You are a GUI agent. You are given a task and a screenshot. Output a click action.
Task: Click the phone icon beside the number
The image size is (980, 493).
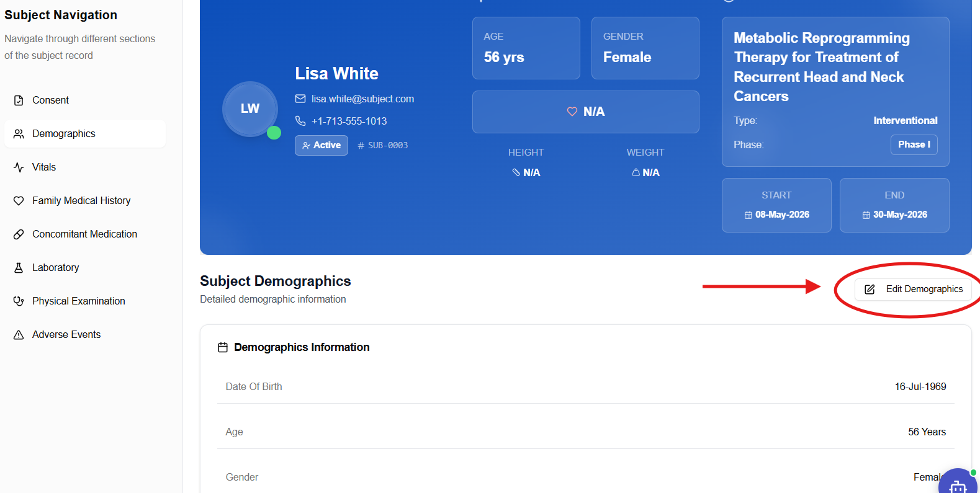coord(300,121)
